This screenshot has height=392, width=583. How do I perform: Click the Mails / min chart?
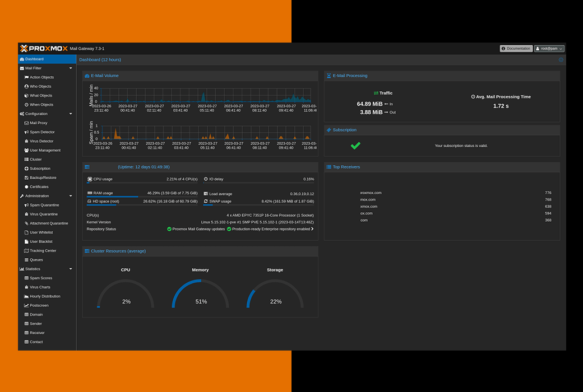pyautogui.click(x=206, y=95)
